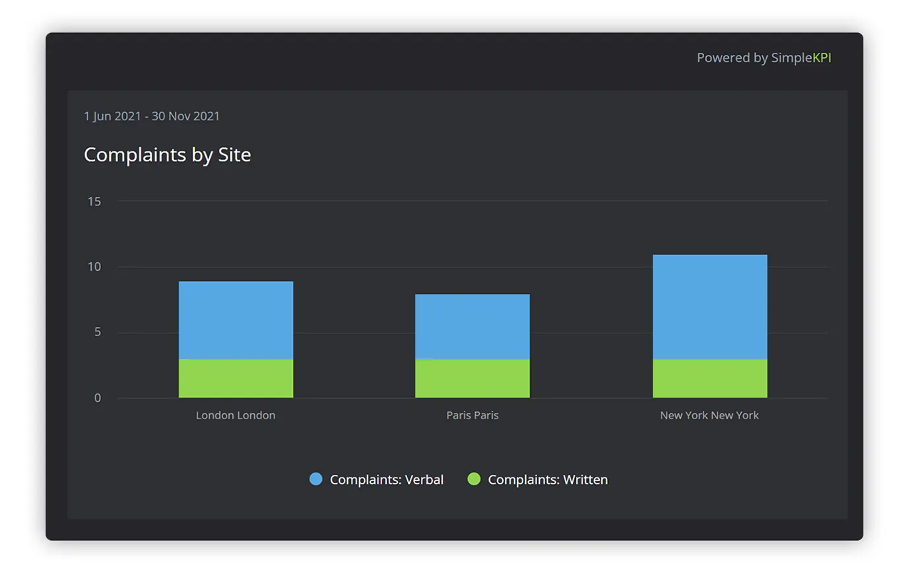Click the 15 value on the y-axis
The width and height of the screenshot is (924, 585).
pyautogui.click(x=94, y=201)
